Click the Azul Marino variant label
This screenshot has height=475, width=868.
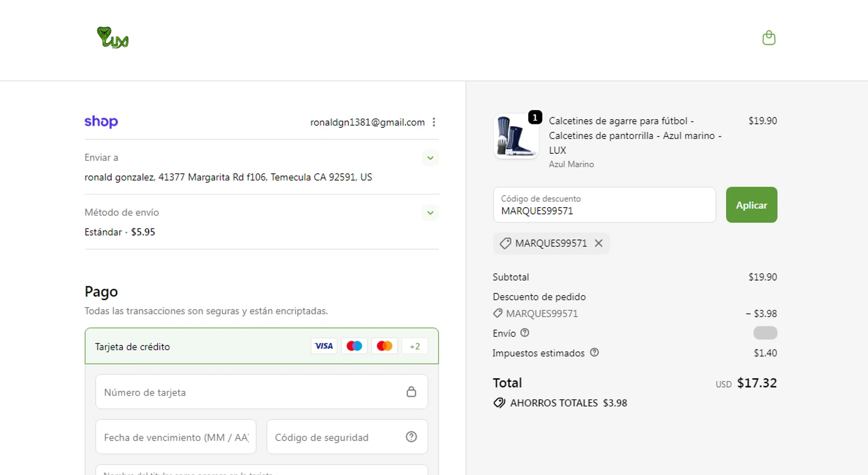tap(571, 164)
